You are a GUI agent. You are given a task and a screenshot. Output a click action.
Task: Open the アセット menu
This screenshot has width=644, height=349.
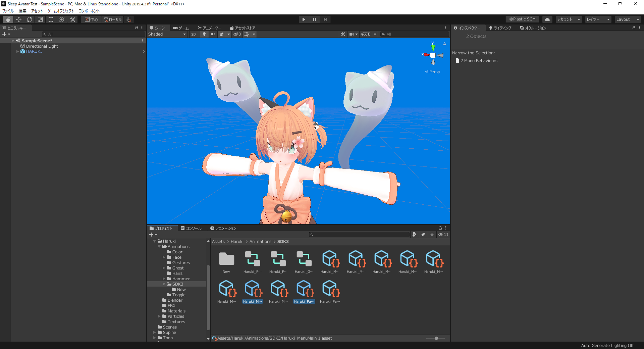click(37, 11)
